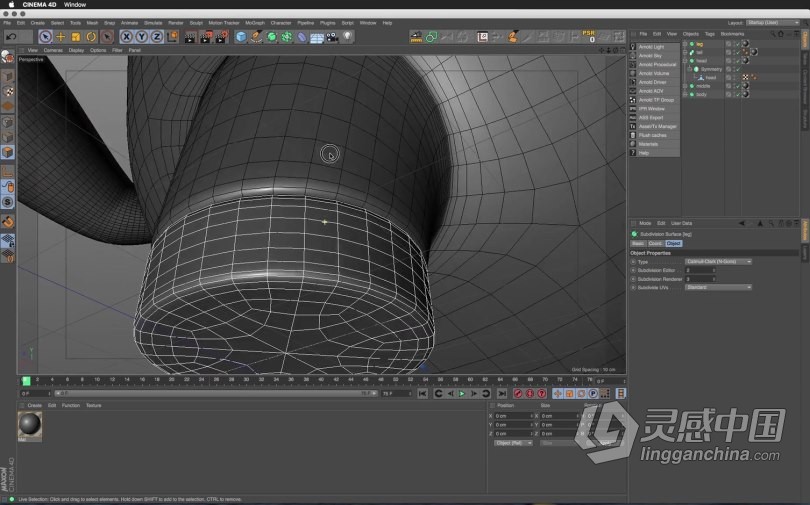Play the animation forward

click(462, 393)
